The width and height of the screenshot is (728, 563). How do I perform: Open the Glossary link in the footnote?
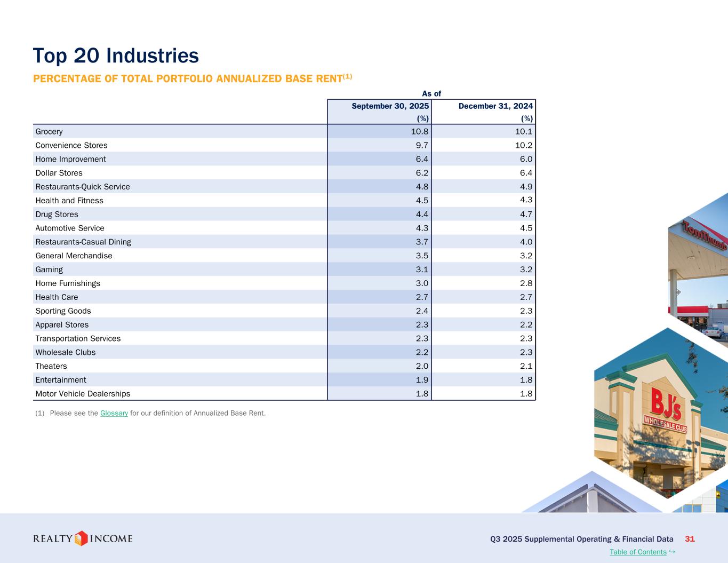pos(114,413)
